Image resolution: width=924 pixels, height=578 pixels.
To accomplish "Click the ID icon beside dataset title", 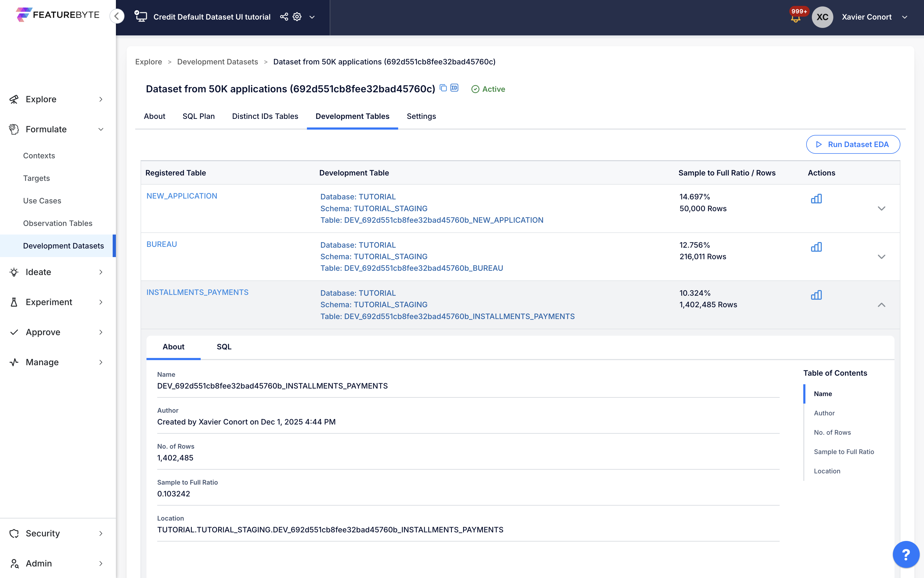I will click(454, 88).
